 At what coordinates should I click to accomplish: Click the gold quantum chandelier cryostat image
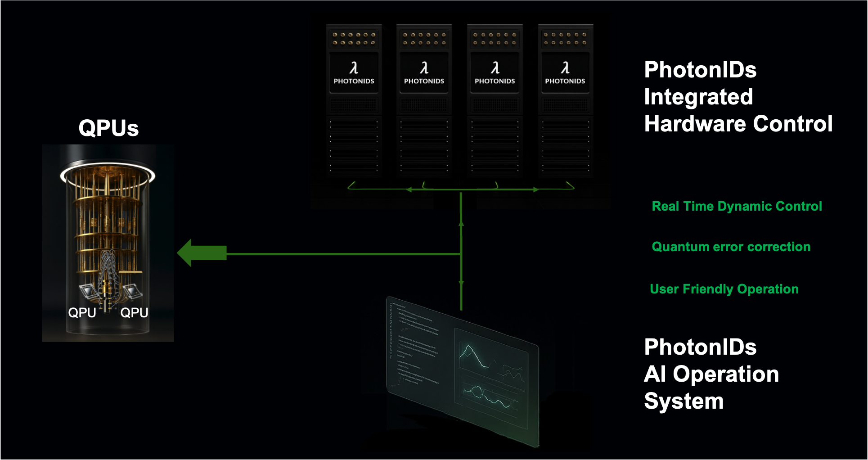[x=108, y=225]
